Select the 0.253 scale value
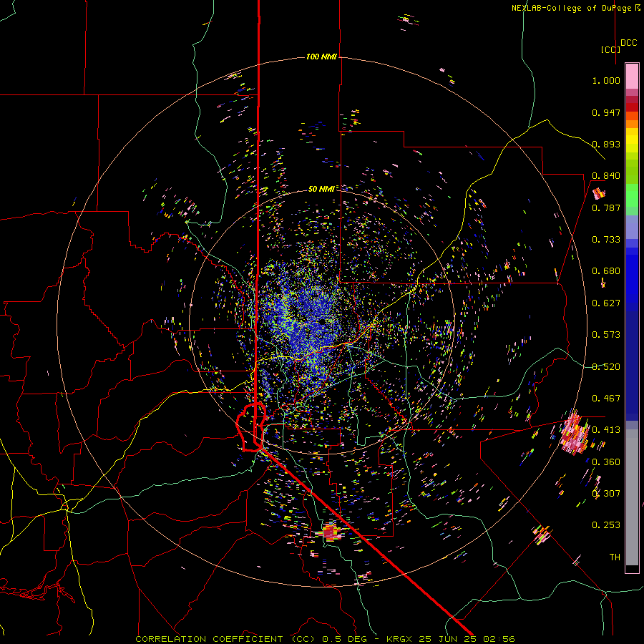This screenshot has height=644, width=644. coord(606,525)
